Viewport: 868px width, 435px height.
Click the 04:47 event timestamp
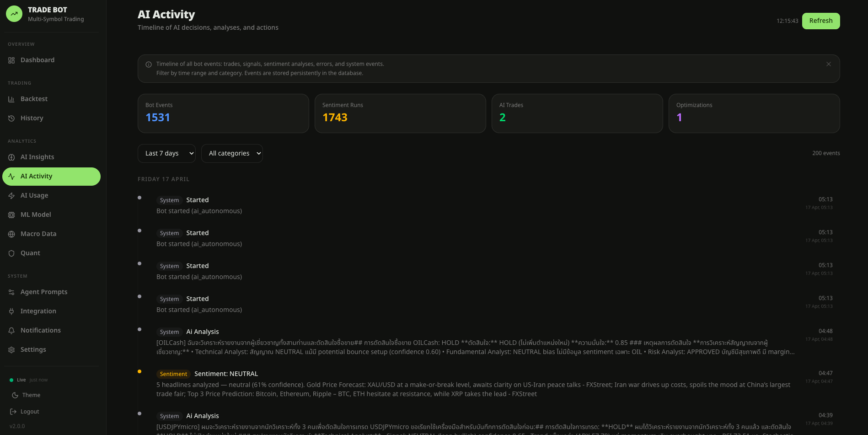[825, 373]
